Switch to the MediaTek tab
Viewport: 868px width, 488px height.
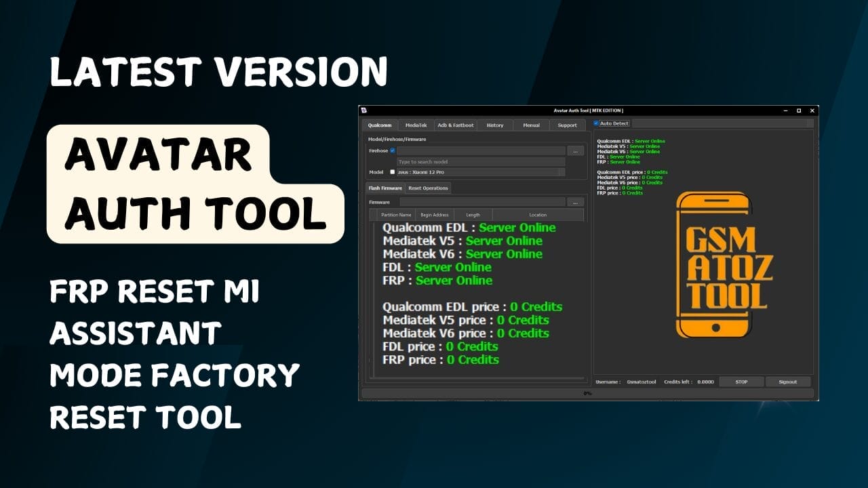point(416,125)
